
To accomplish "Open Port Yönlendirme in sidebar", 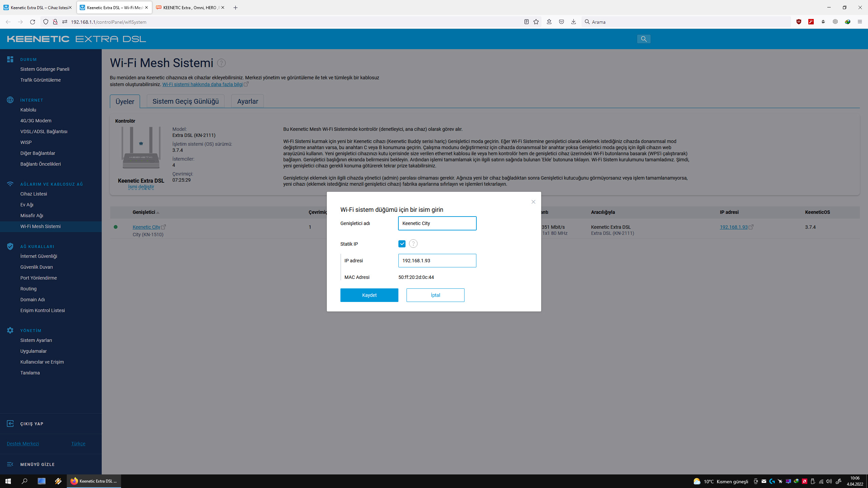I will (x=39, y=278).
